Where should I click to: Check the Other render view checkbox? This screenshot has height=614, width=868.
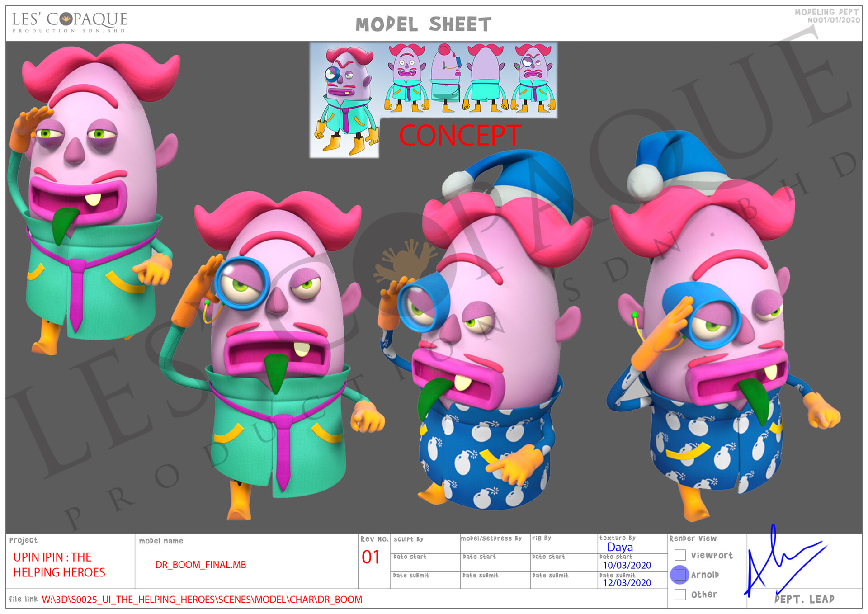click(x=680, y=594)
